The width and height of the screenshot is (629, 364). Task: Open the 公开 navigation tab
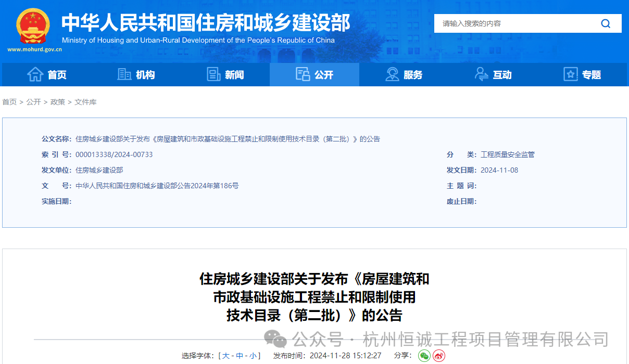[314, 74]
